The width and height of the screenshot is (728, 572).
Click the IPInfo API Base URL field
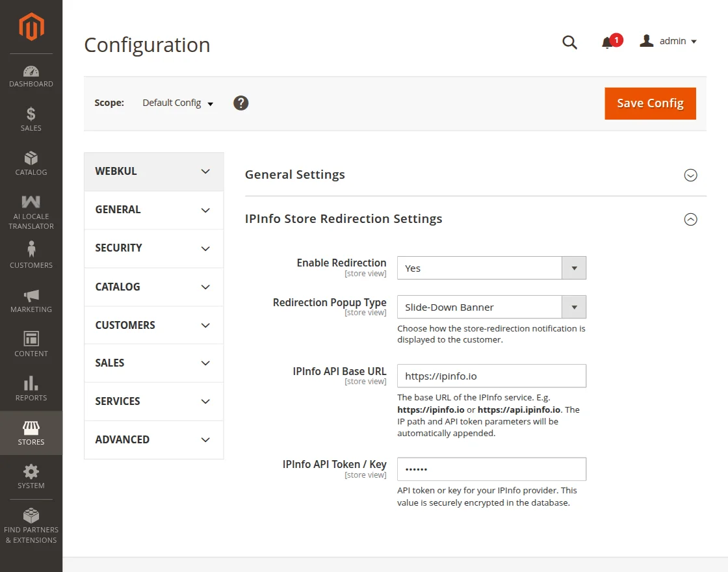491,376
